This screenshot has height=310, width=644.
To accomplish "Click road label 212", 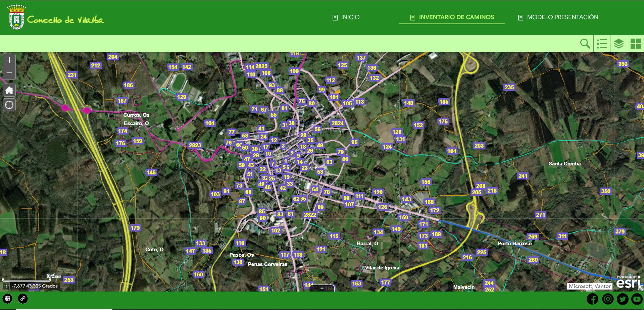I will [96, 65].
